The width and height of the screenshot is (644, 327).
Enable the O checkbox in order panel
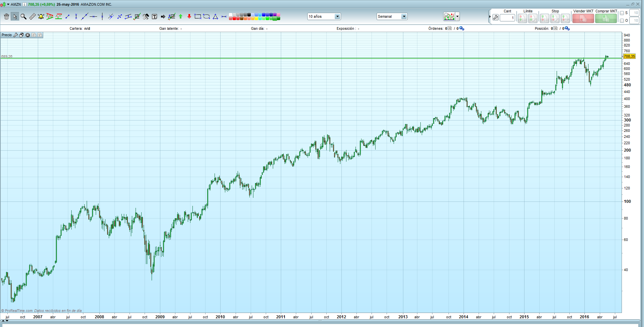[x=621, y=20]
